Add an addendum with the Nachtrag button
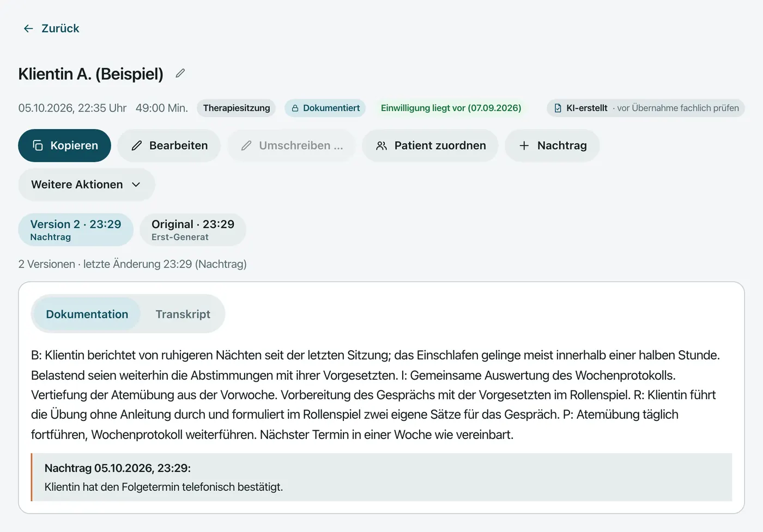This screenshot has width=763, height=532. pos(553,145)
